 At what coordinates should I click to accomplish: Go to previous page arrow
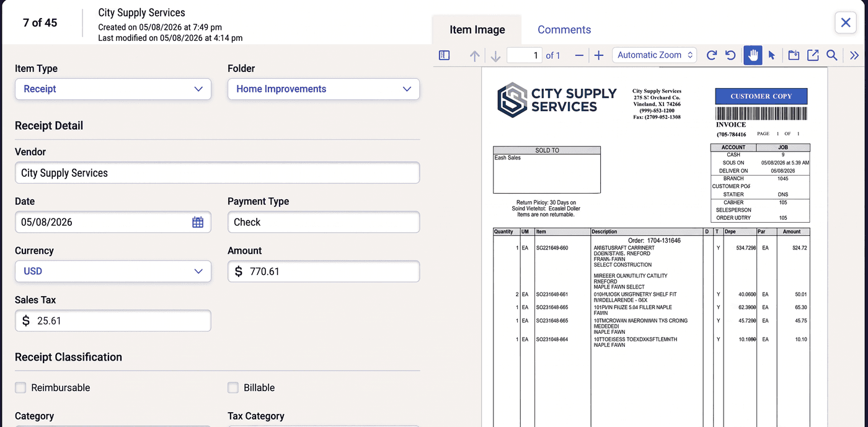(x=475, y=56)
